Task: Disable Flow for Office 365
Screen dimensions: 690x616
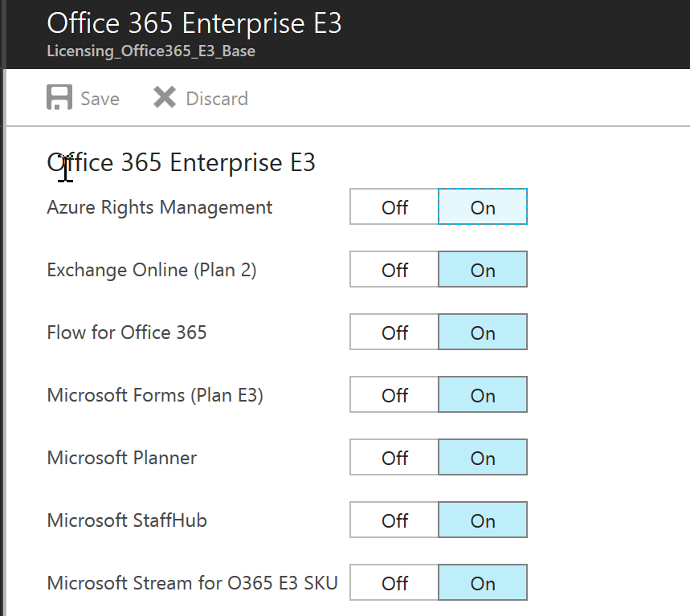Action: 394,332
